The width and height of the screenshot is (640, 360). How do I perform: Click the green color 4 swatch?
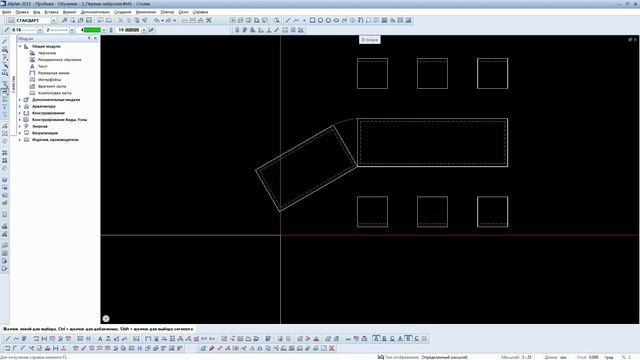click(x=91, y=30)
